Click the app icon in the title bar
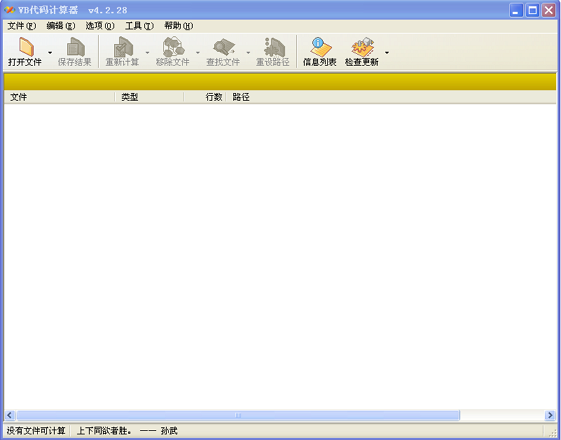 click(10, 10)
